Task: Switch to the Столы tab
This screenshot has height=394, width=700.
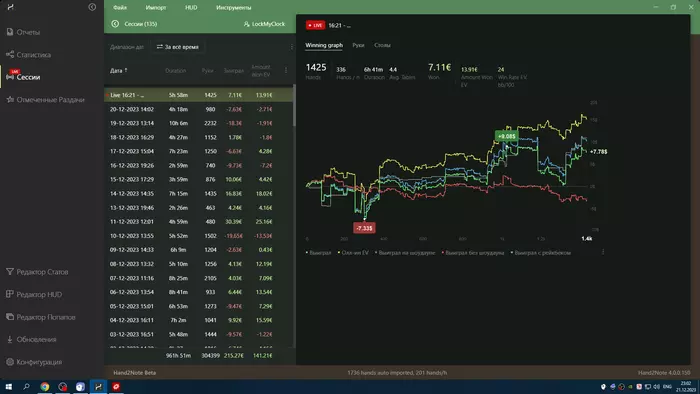Action: pos(382,45)
